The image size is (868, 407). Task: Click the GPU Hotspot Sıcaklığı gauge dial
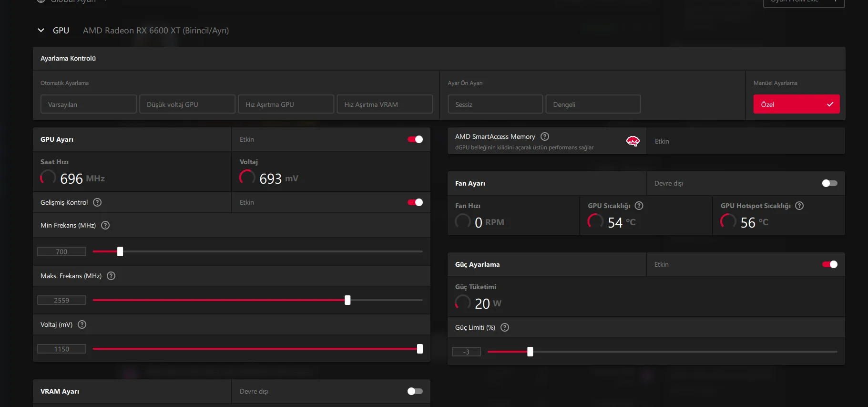(x=728, y=222)
